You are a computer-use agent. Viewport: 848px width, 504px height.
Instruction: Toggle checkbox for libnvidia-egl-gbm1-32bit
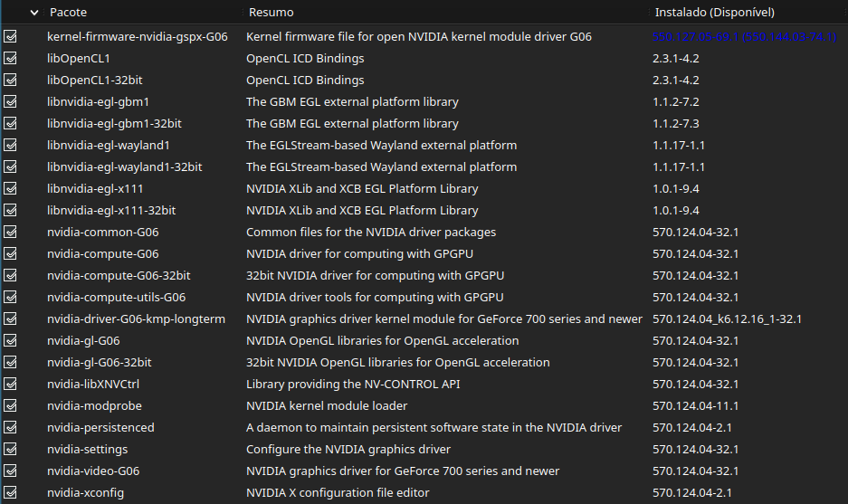(x=10, y=123)
